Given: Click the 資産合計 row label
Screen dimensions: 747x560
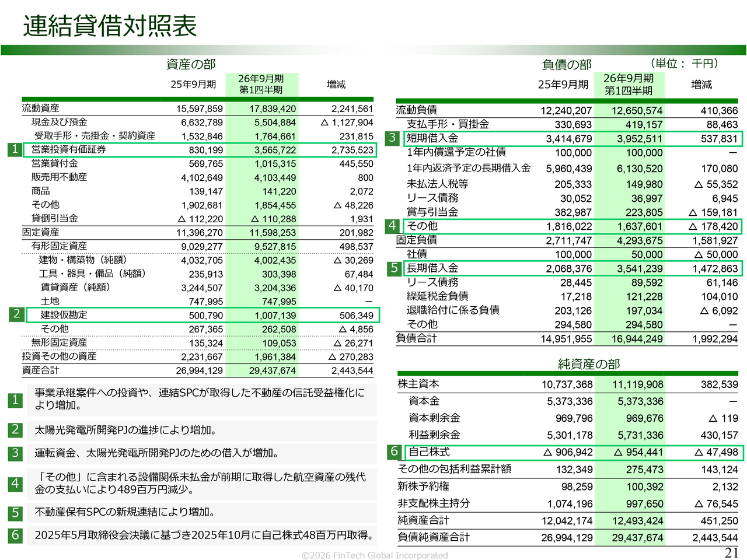Looking at the screenshot, I should pos(40,370).
